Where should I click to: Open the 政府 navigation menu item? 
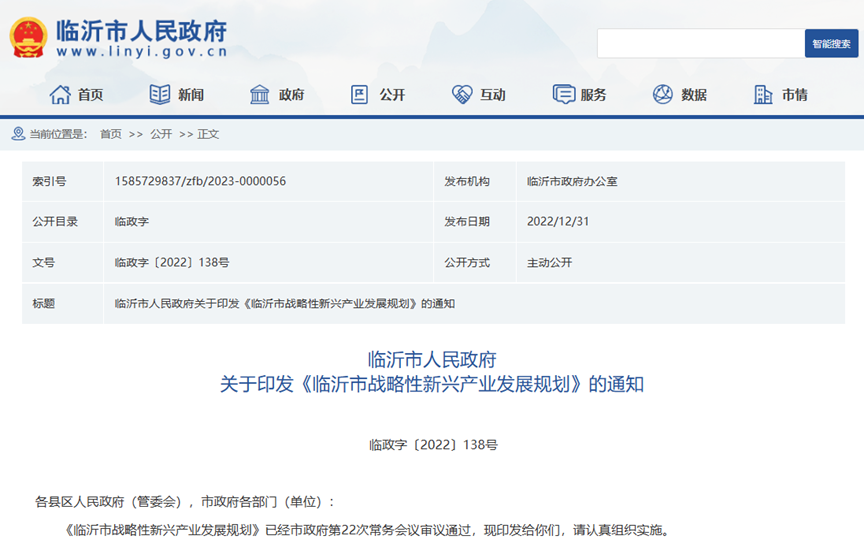tap(291, 95)
